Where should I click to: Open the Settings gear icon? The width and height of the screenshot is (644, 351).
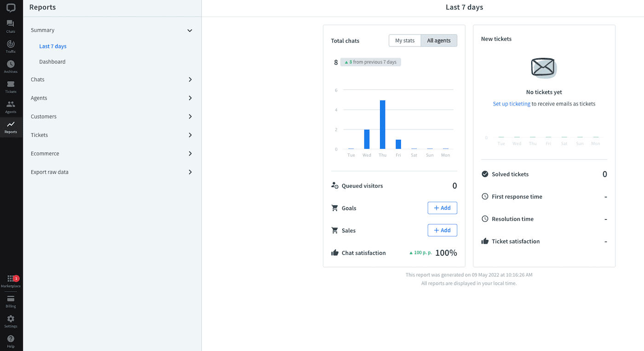point(11,321)
